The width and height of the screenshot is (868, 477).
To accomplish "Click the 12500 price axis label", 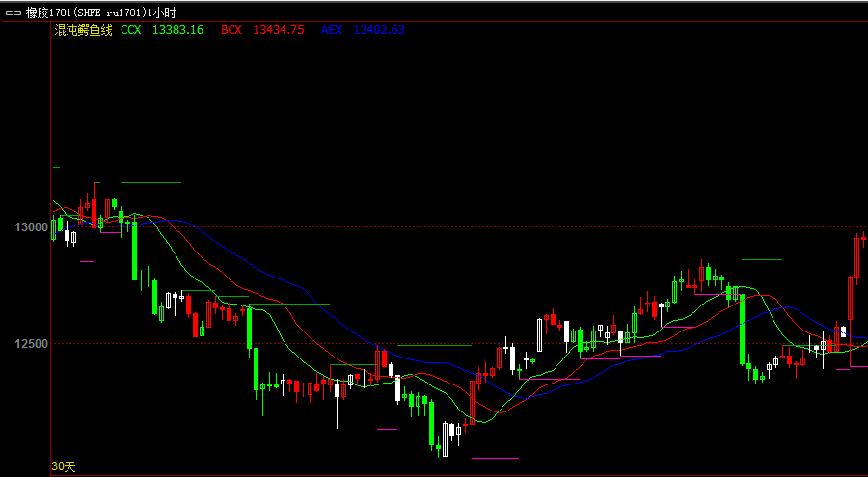I will point(32,344).
